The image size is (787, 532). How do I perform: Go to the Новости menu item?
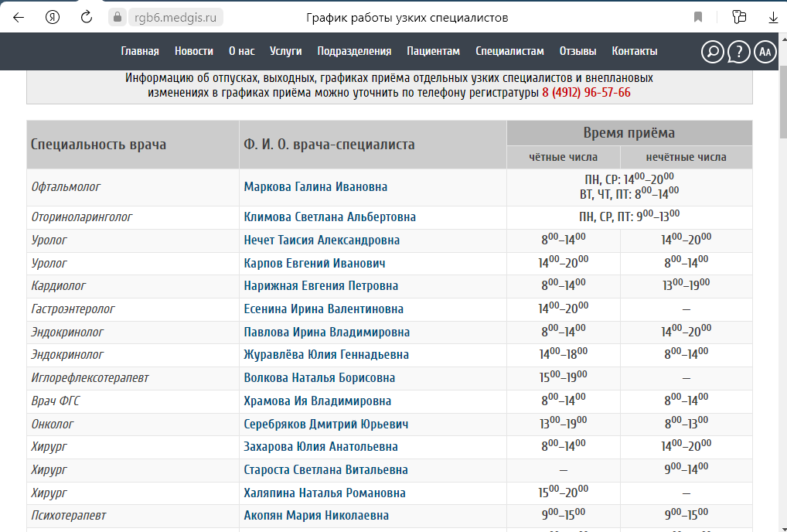tap(194, 52)
